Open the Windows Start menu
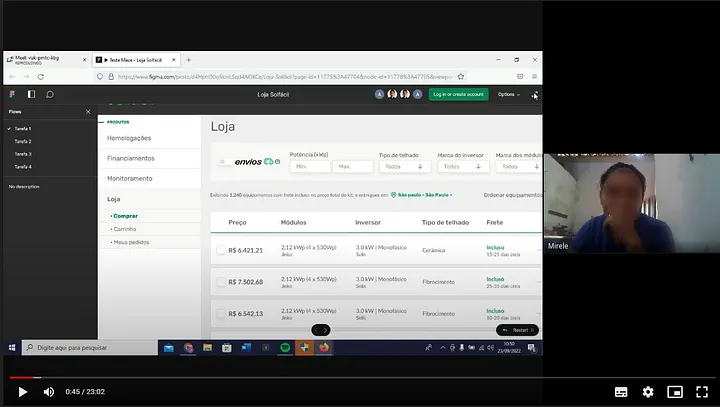 tap(12, 348)
